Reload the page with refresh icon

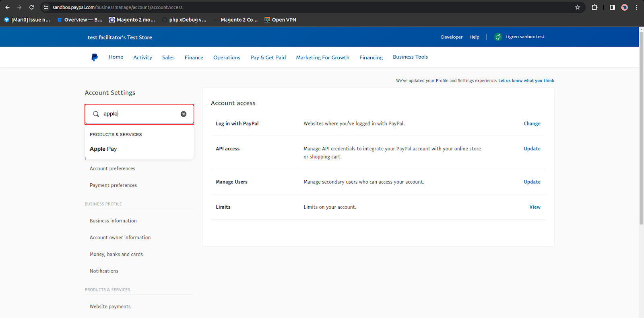31,7
